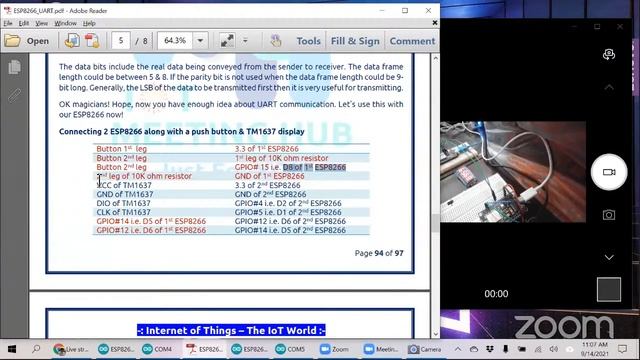This screenshot has height=360, width=640.
Task: Show page thumbnails panel in sidebar
Action: click(x=14, y=67)
